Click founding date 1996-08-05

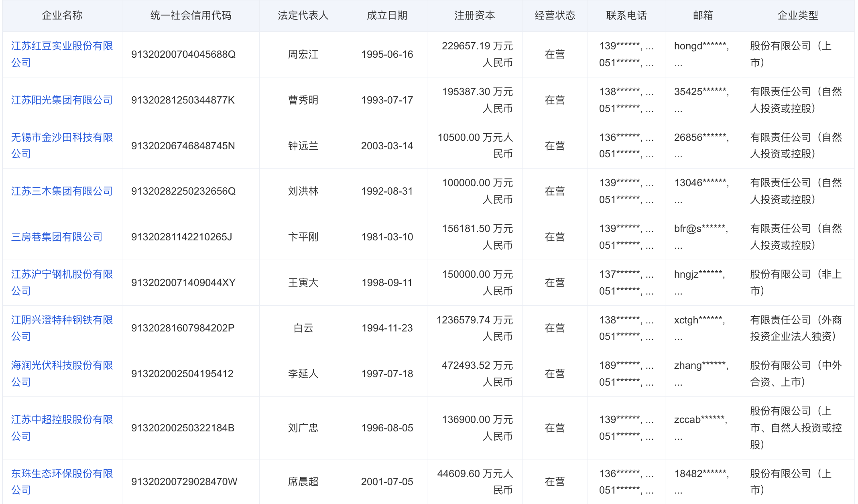[x=387, y=428]
